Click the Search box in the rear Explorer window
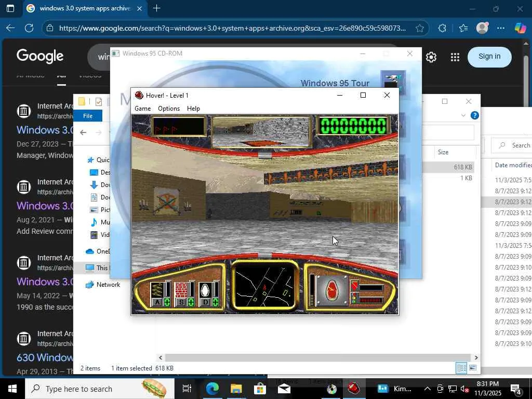 click(512, 145)
